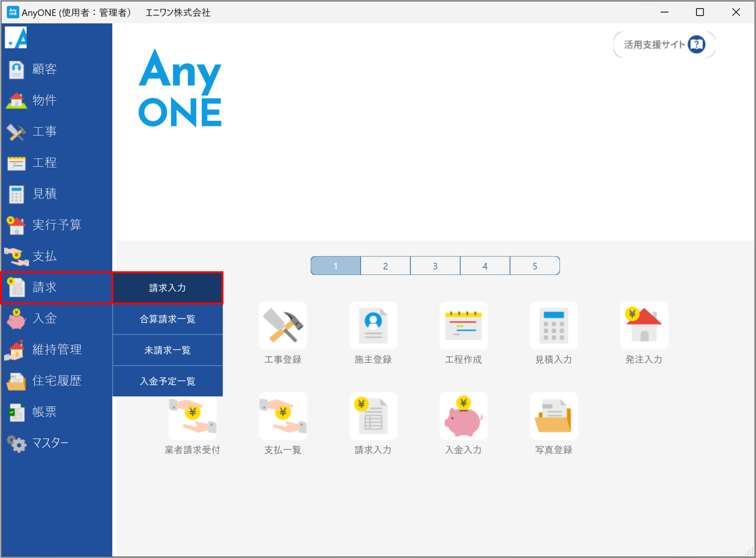
Task: Expand the 顧客 sidebar menu
Action: (x=44, y=69)
